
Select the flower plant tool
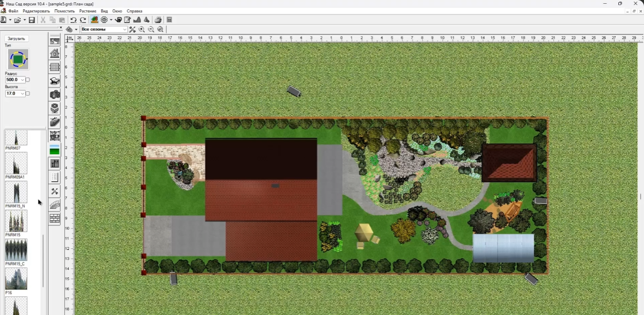[55, 108]
